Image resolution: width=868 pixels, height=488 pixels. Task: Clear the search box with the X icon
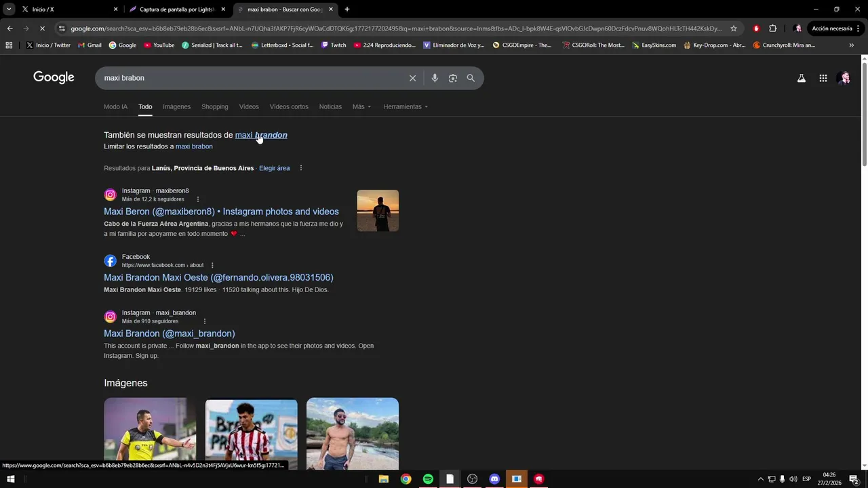pyautogui.click(x=412, y=78)
